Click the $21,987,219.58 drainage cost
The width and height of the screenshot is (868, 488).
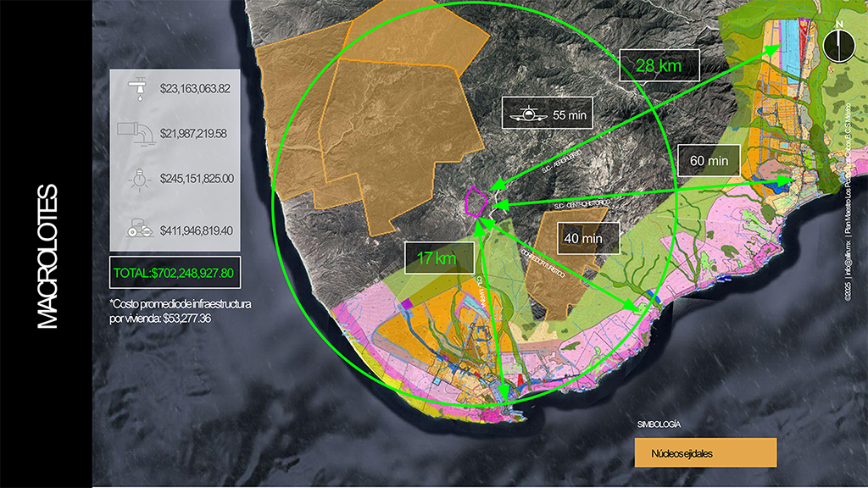pos(193,133)
